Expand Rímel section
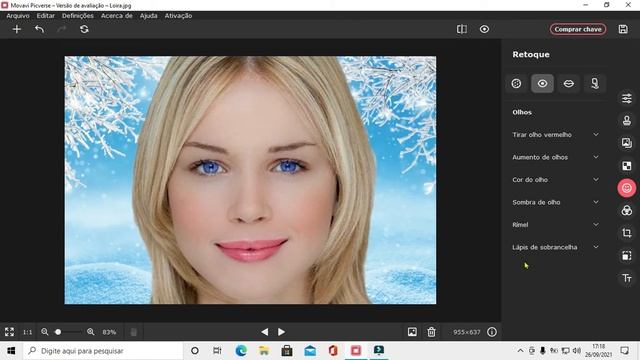Screen dimensions: 640x360 click(x=556, y=224)
